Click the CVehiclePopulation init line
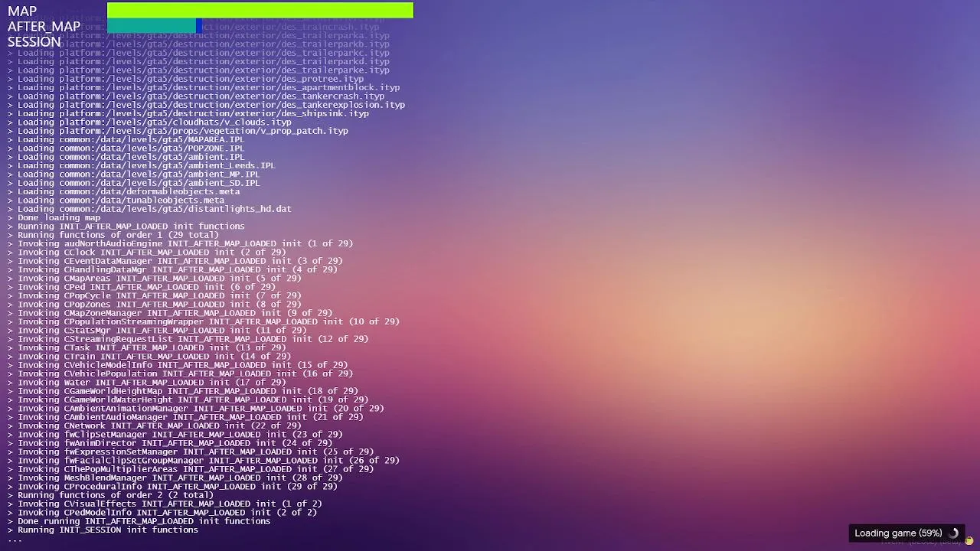 click(x=180, y=373)
